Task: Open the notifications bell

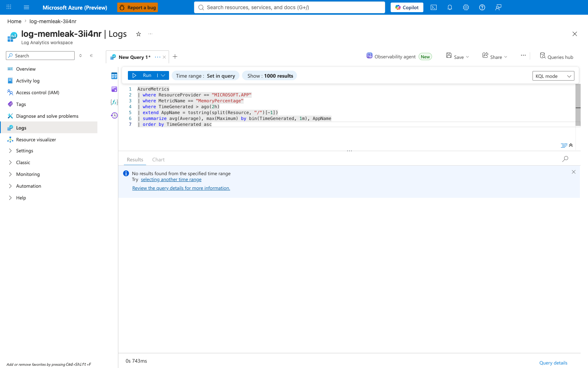Action: (x=450, y=7)
